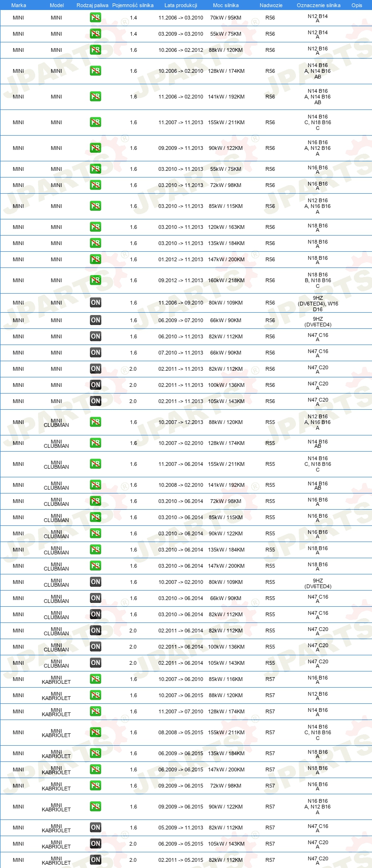Screen dimensions: 372x868
Task: Click petrol icon in Clubman 128kW / 174KM row
Action: (x=96, y=443)
